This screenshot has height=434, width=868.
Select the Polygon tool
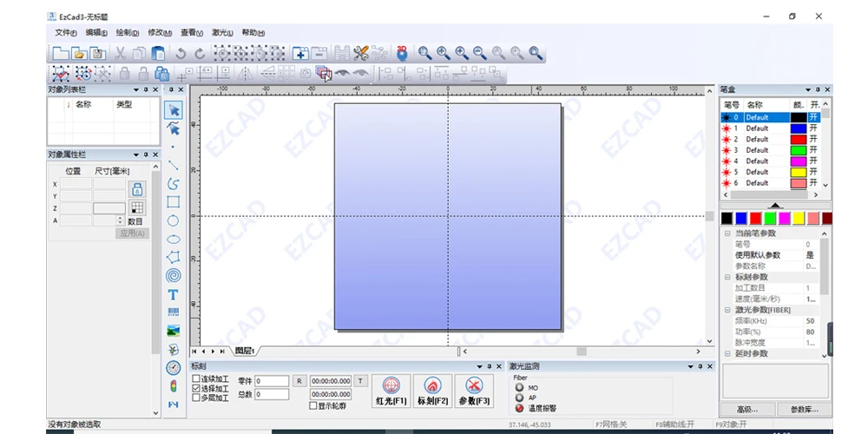coord(174,257)
